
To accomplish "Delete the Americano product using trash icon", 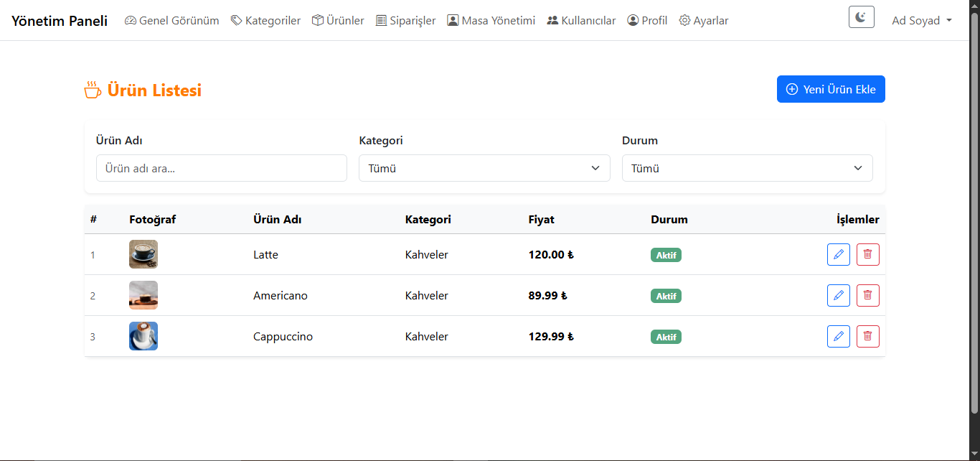I will click(867, 295).
